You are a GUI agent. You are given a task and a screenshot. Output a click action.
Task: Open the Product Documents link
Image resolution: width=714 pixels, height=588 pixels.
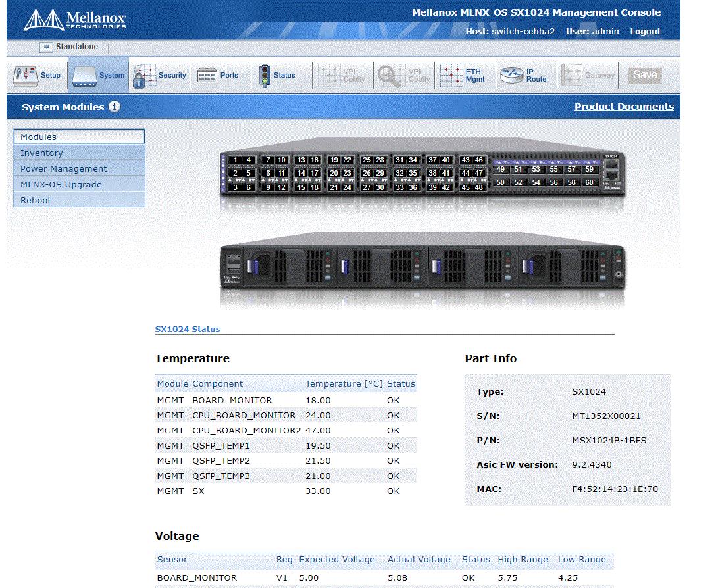tap(624, 107)
